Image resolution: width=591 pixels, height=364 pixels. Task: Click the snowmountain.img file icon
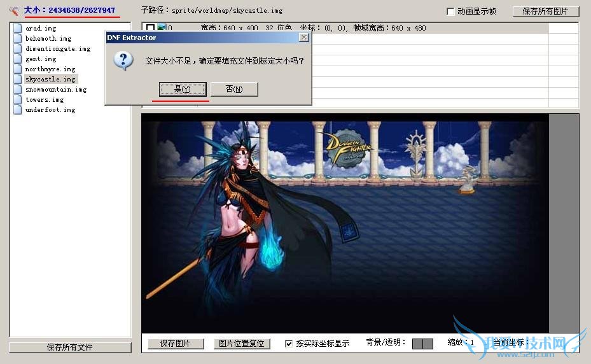(x=18, y=89)
